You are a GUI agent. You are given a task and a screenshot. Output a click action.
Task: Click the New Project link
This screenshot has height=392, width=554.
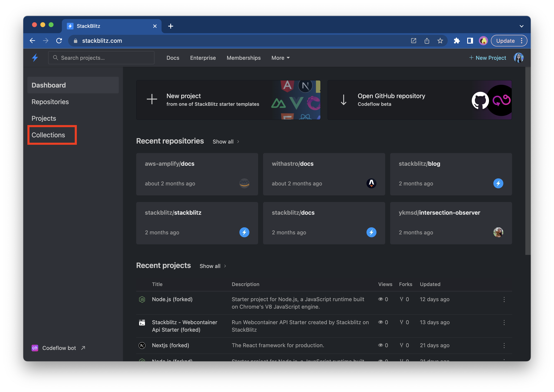pos(488,58)
